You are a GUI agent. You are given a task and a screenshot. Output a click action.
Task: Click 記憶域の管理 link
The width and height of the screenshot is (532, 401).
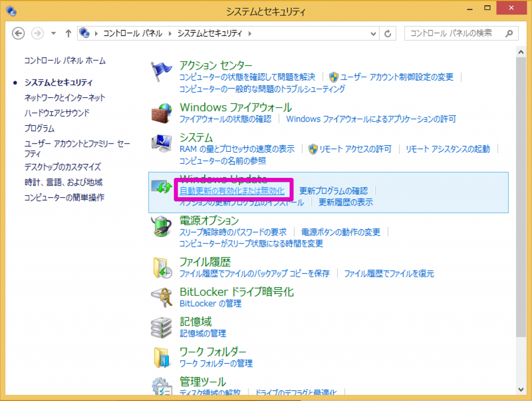tap(203, 333)
